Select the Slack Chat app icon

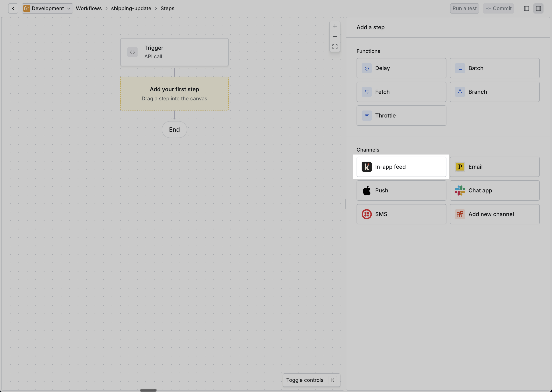[460, 190]
